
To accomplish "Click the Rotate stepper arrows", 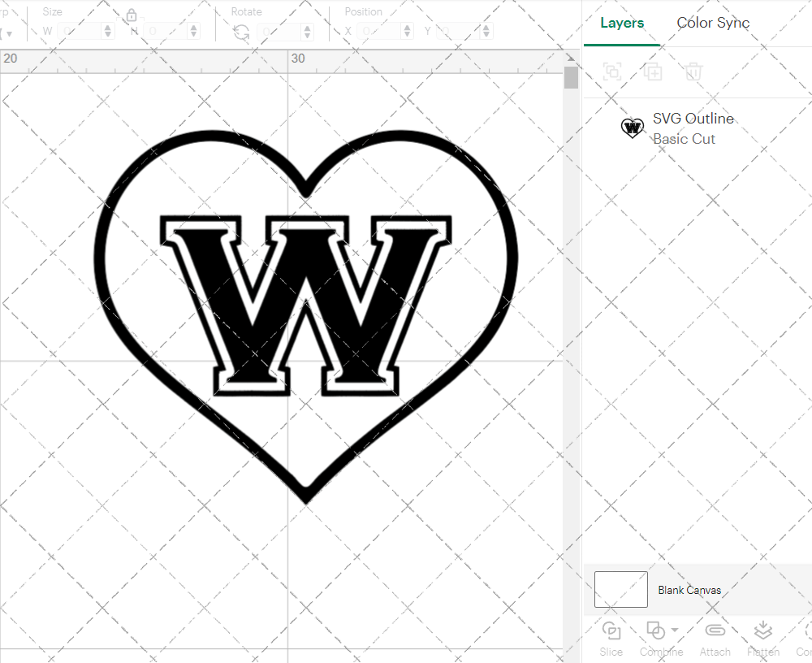I will tap(308, 32).
